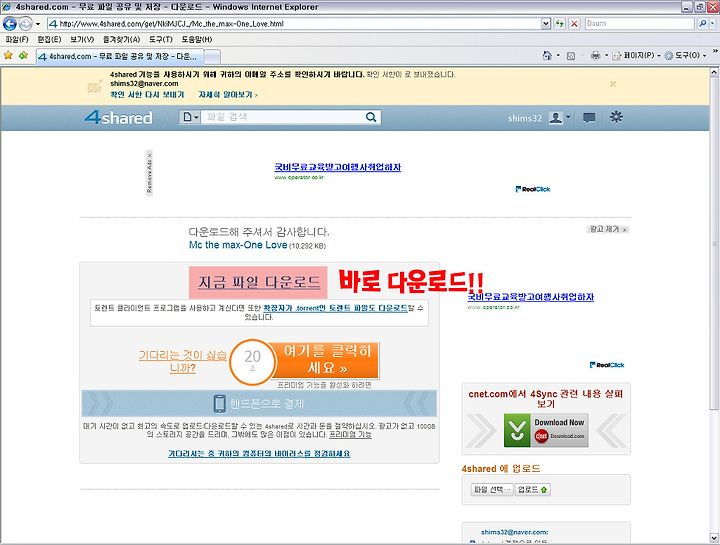Click the Home page icon
The image size is (720, 545).
547,56
